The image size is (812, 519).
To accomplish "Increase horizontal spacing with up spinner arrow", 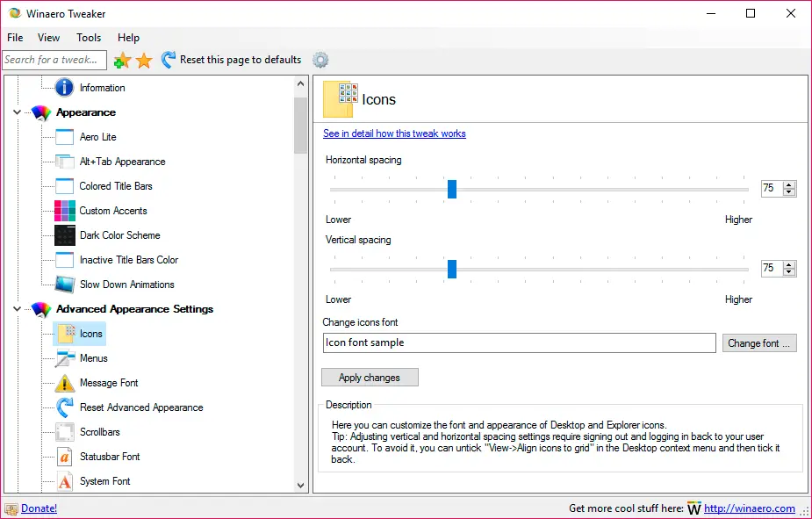I will tap(789, 185).
